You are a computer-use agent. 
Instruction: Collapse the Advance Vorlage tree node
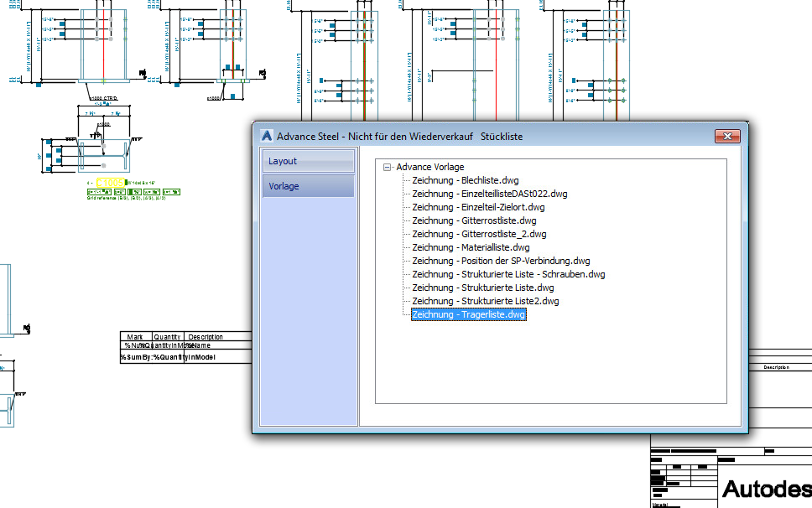[x=387, y=167]
